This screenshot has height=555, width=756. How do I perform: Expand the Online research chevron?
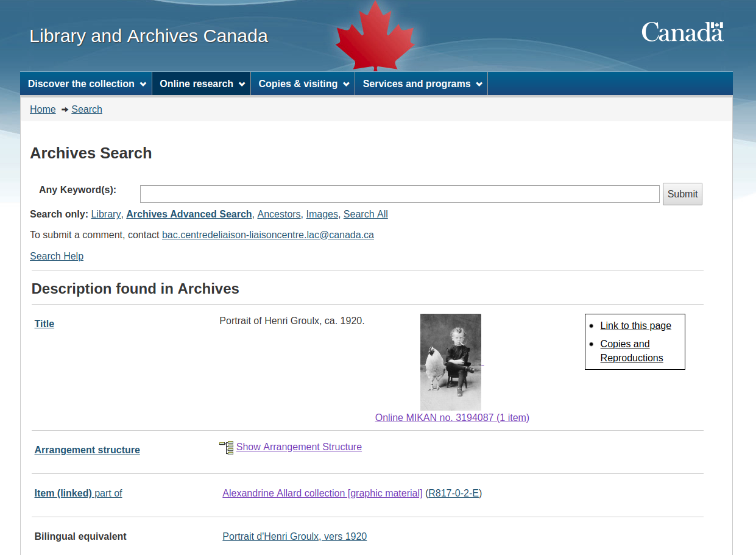pos(242,84)
